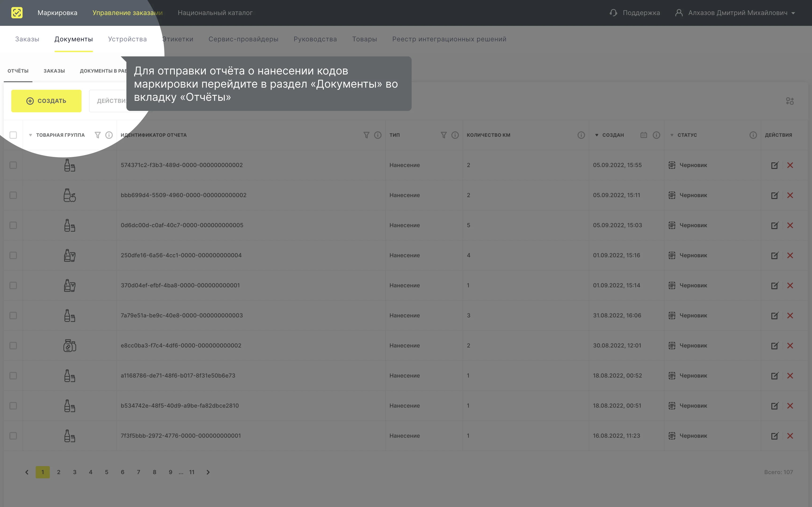Open Национальный каталог section
Image resolution: width=812 pixels, height=507 pixels.
pyautogui.click(x=215, y=13)
